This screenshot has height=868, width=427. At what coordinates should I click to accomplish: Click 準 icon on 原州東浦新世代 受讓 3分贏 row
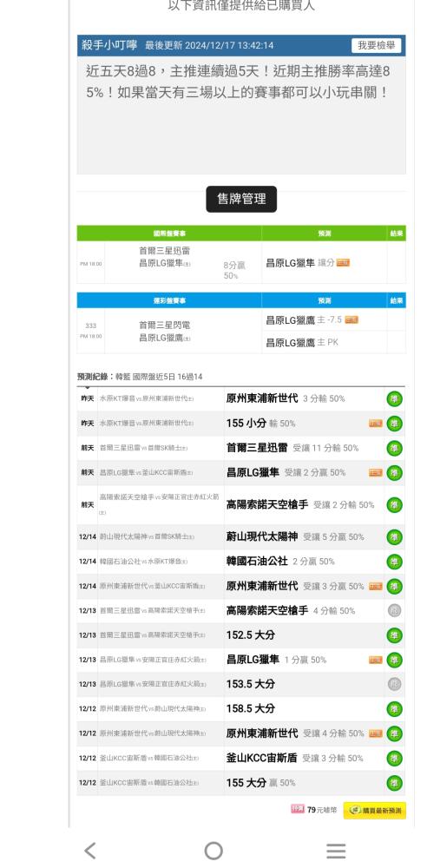click(x=394, y=586)
